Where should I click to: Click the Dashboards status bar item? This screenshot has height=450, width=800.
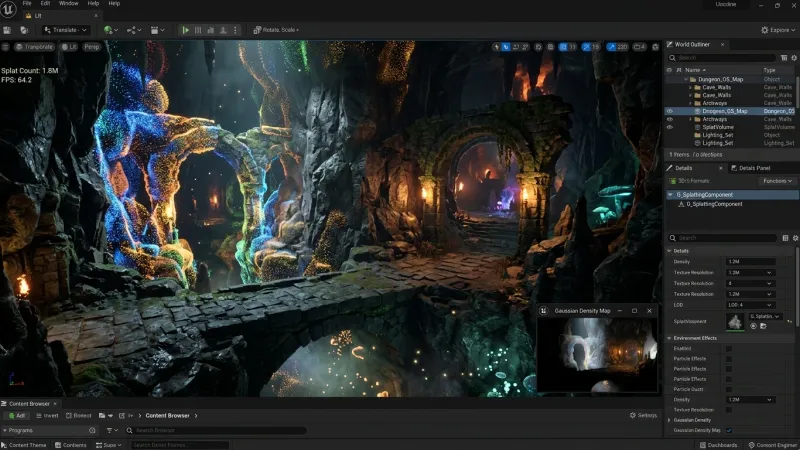pos(718,445)
